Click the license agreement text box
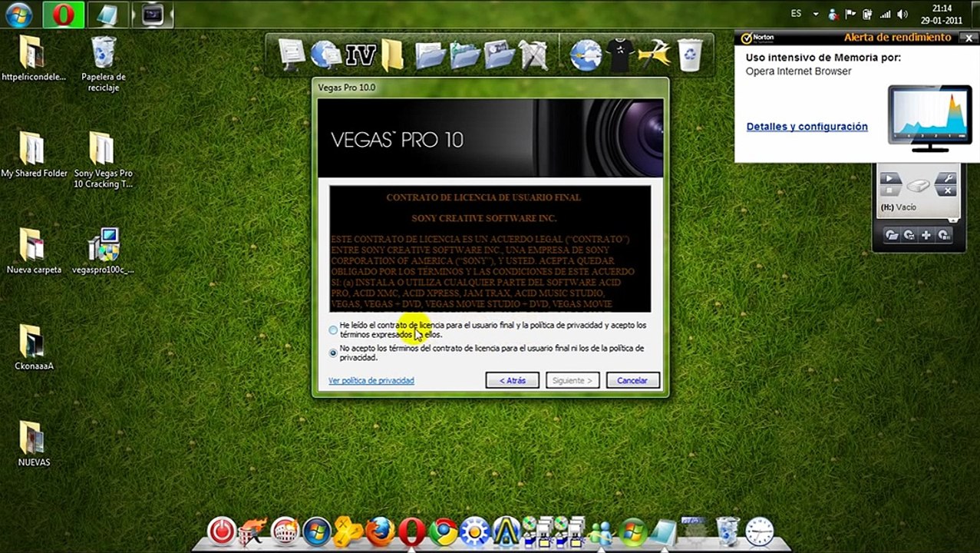 coord(490,249)
